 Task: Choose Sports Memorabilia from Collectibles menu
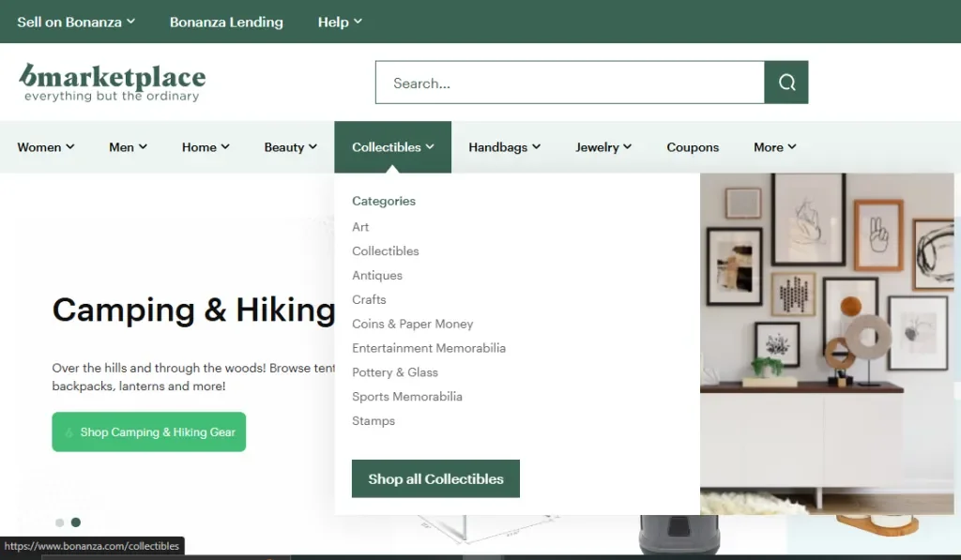click(406, 397)
